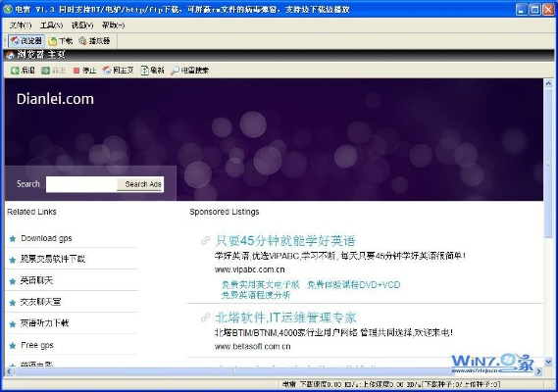Click the Sponsored Listings heading
The image size is (558, 392).
(x=225, y=212)
